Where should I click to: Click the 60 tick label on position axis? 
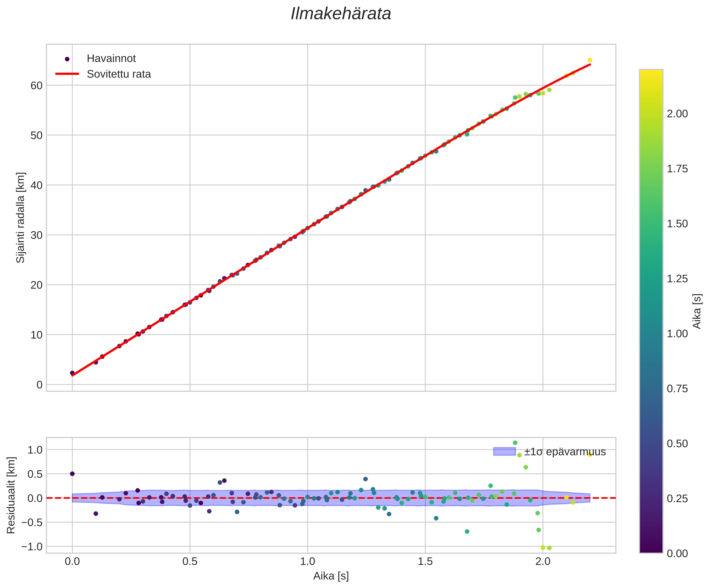[36, 86]
